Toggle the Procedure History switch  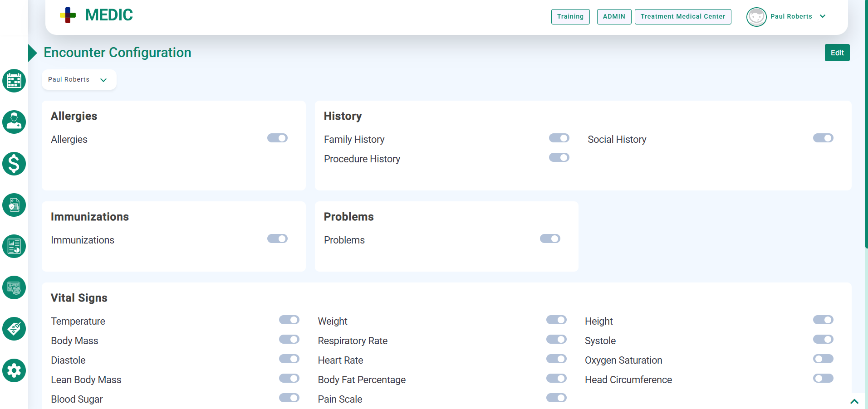pyautogui.click(x=559, y=157)
